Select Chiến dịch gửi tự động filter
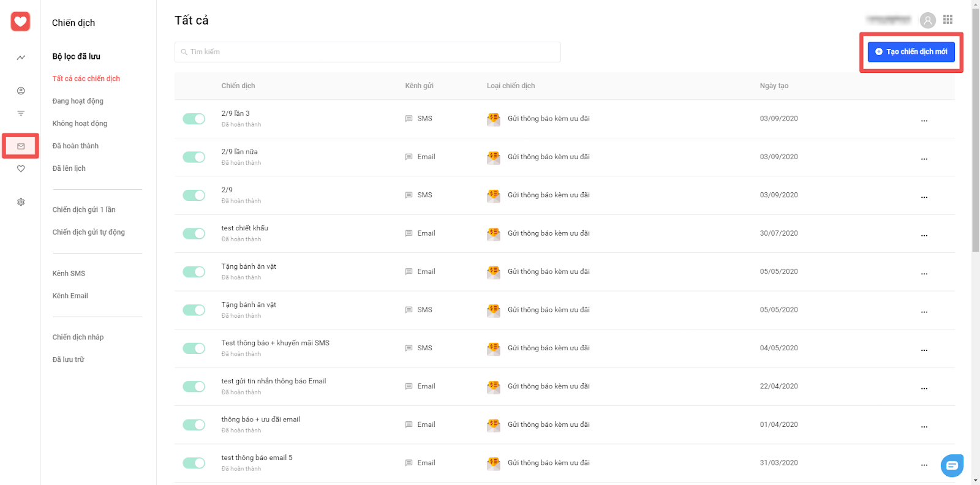980x485 pixels. (89, 233)
